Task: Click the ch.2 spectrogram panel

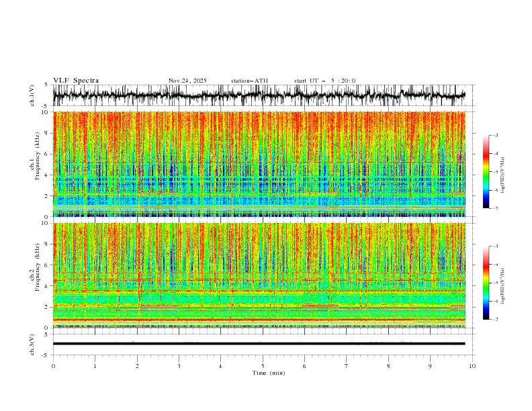Action: 259,275
